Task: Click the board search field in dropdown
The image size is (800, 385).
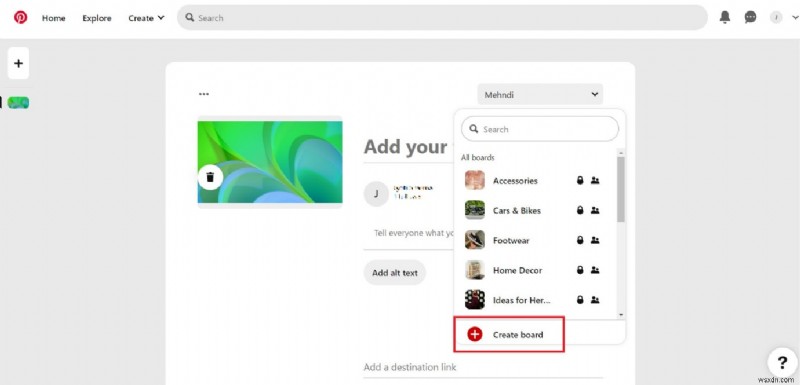Action: click(x=540, y=129)
